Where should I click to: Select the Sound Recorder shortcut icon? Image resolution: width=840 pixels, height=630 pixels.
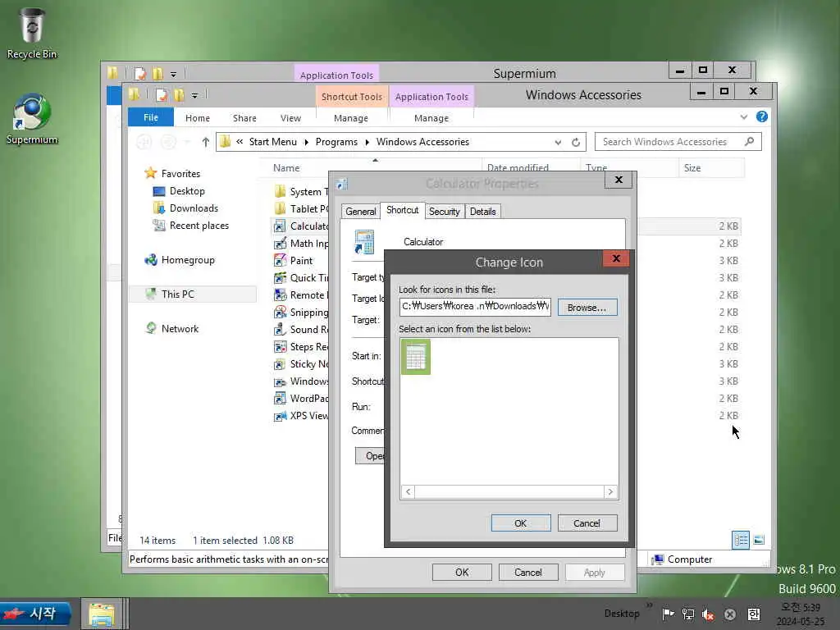click(x=281, y=330)
